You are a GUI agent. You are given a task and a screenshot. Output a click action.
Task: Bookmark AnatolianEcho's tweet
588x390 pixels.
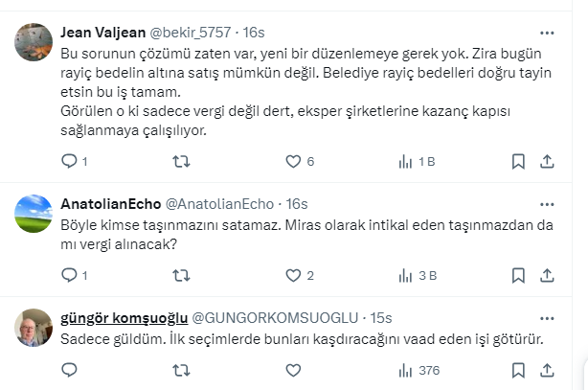tap(518, 275)
